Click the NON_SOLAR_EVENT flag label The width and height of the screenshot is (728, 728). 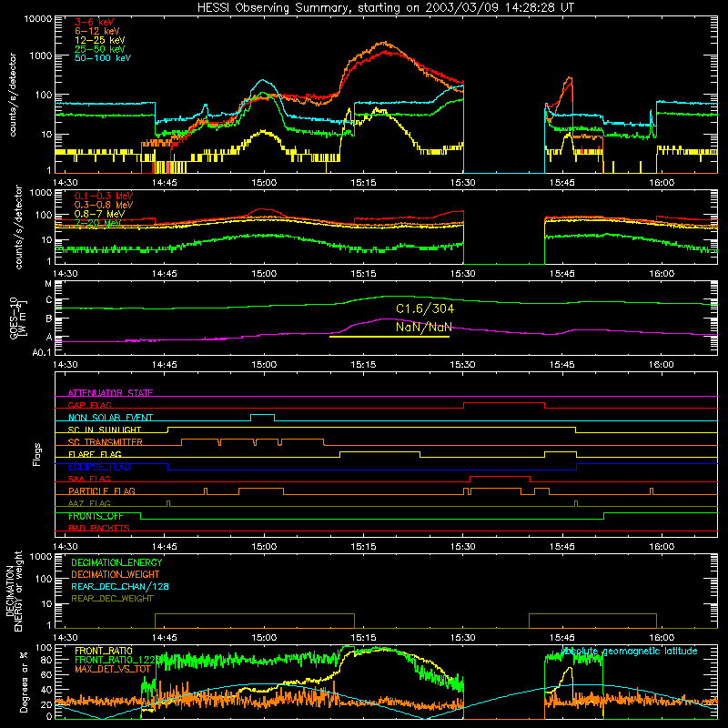coord(110,418)
